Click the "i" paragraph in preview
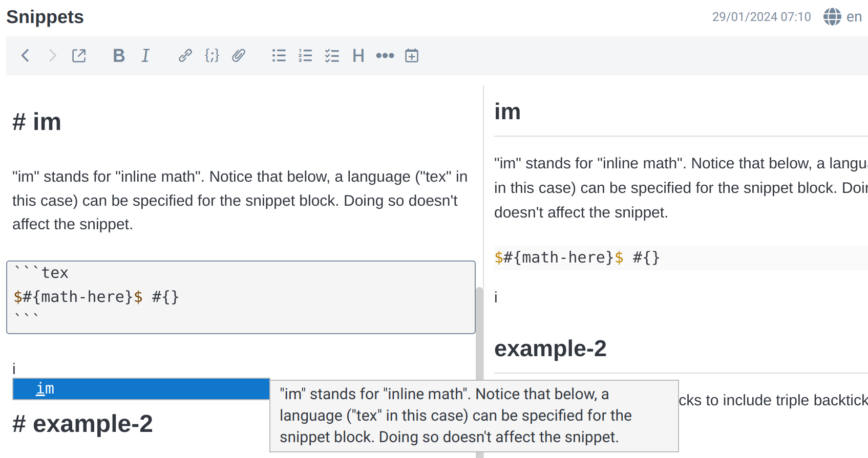The height and width of the screenshot is (458, 868). pos(496,297)
